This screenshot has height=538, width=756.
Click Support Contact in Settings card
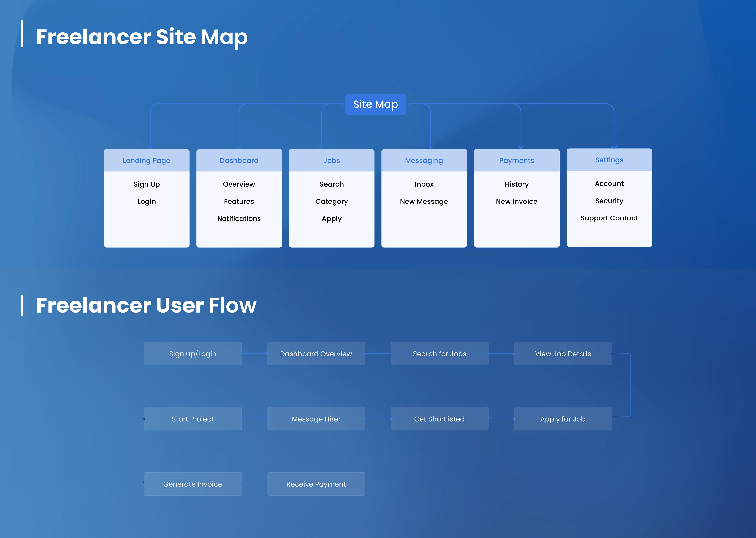[609, 218]
